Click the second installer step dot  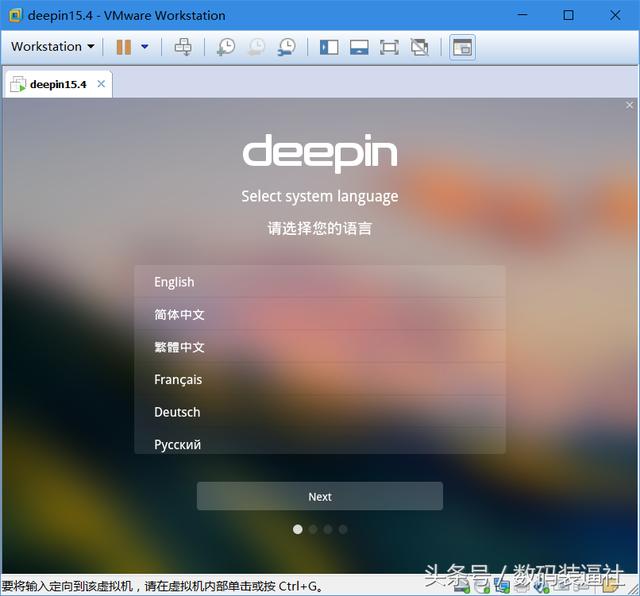point(313,529)
